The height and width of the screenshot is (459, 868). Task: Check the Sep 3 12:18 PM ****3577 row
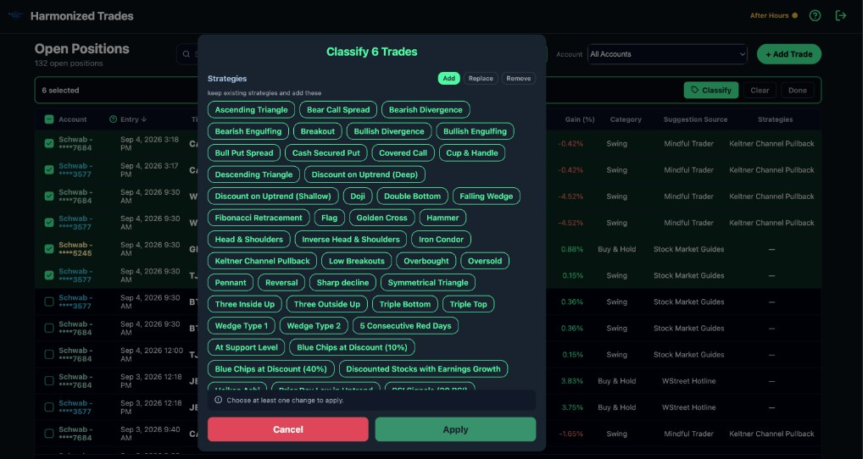48,407
